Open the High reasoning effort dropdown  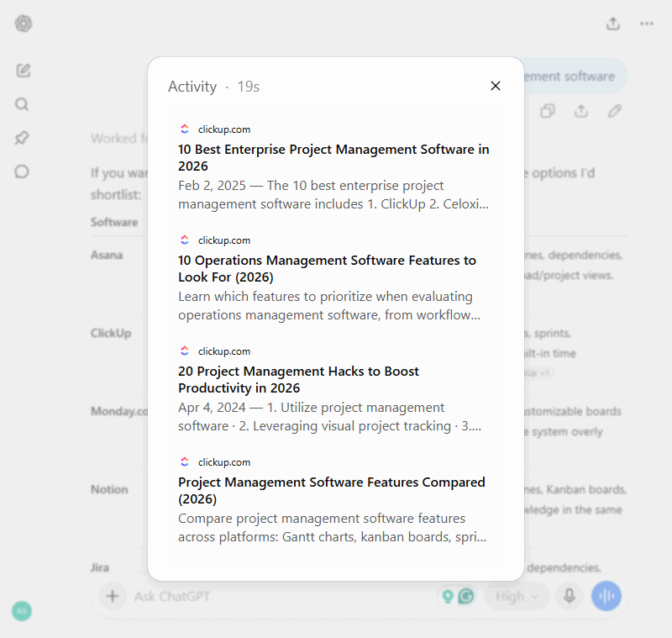click(x=517, y=597)
